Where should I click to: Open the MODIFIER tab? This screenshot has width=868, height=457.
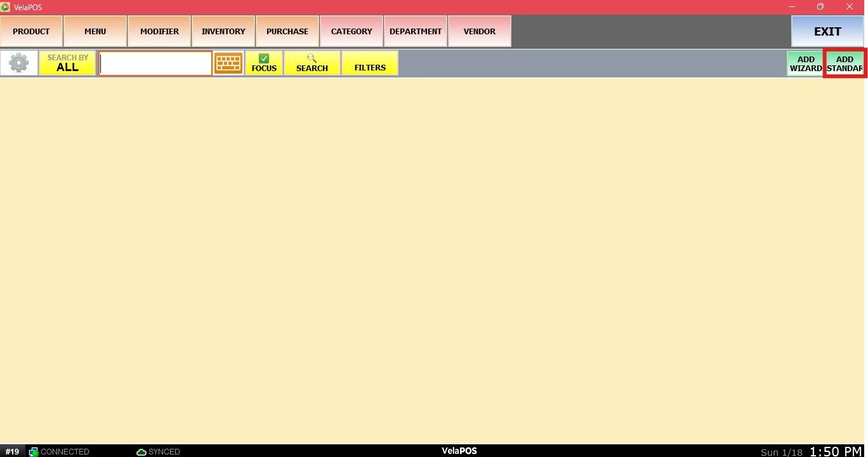(159, 31)
